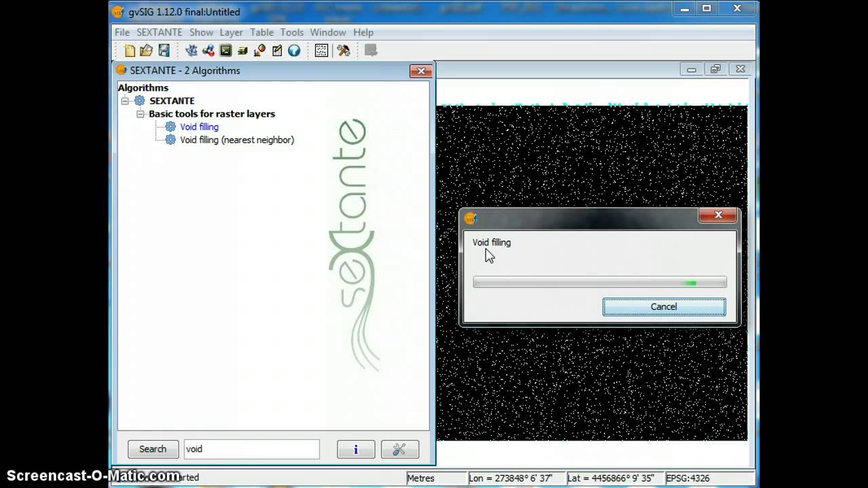Image resolution: width=868 pixels, height=488 pixels.
Task: Open the Window menu
Action: (328, 32)
